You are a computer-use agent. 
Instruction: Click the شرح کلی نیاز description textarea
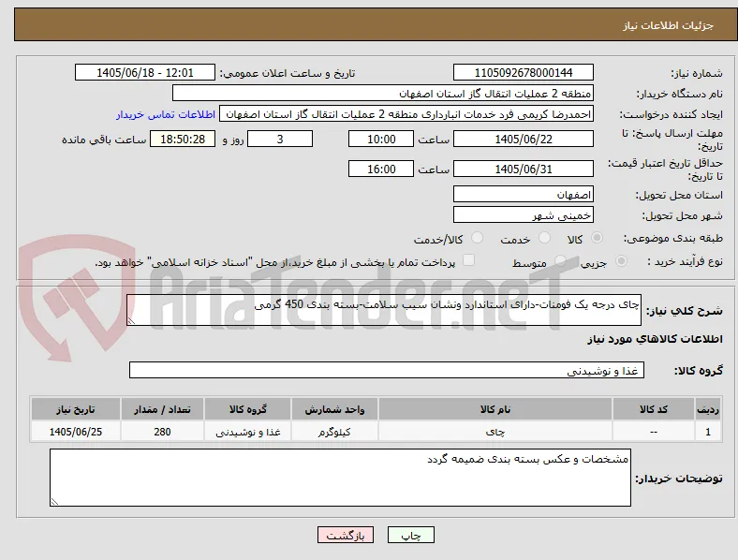tap(384, 310)
